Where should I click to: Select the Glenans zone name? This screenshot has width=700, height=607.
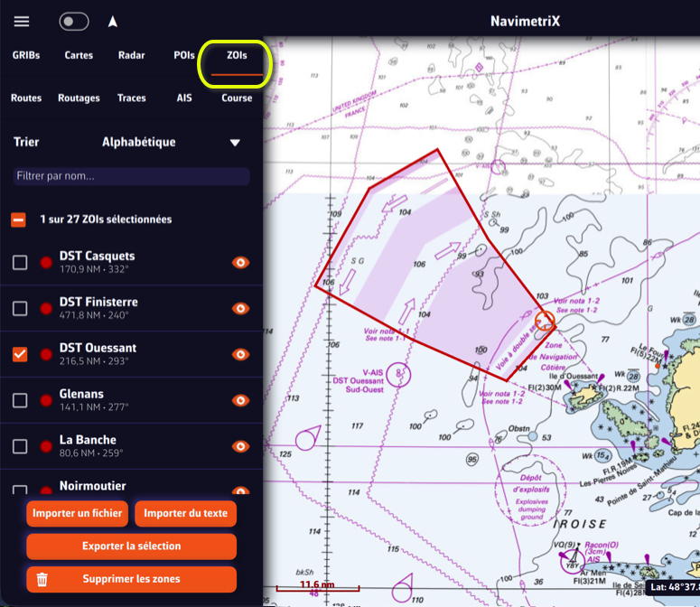point(81,394)
